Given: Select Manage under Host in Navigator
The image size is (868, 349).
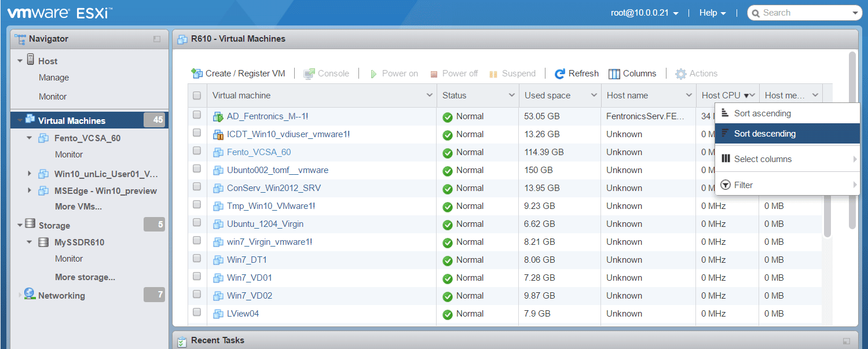Looking at the screenshot, I should click(54, 78).
